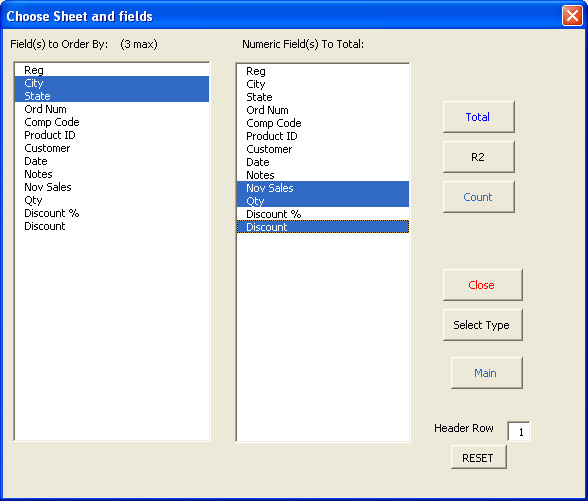This screenshot has height=501, width=588.
Task: Deselect State in the Order By list
Action: pos(112,96)
